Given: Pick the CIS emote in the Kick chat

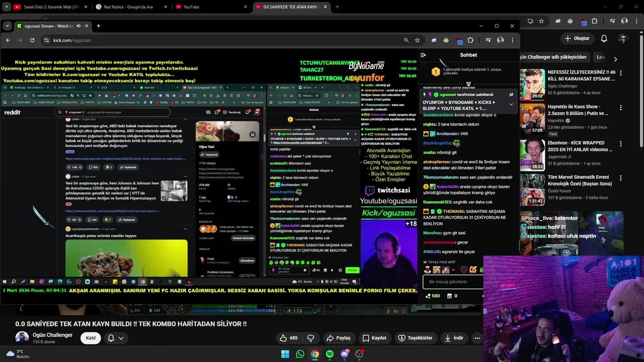Looking at the screenshot, I should tap(473, 270).
